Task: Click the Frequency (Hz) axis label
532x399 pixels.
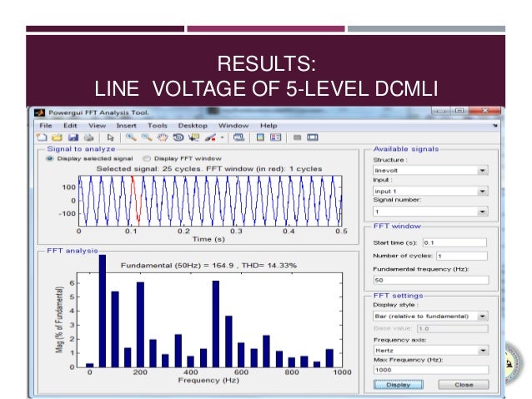Action: click(208, 381)
